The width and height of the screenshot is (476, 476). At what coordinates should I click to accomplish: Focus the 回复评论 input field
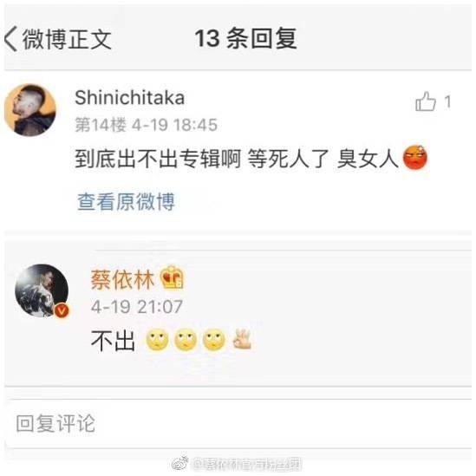pyautogui.click(x=238, y=424)
